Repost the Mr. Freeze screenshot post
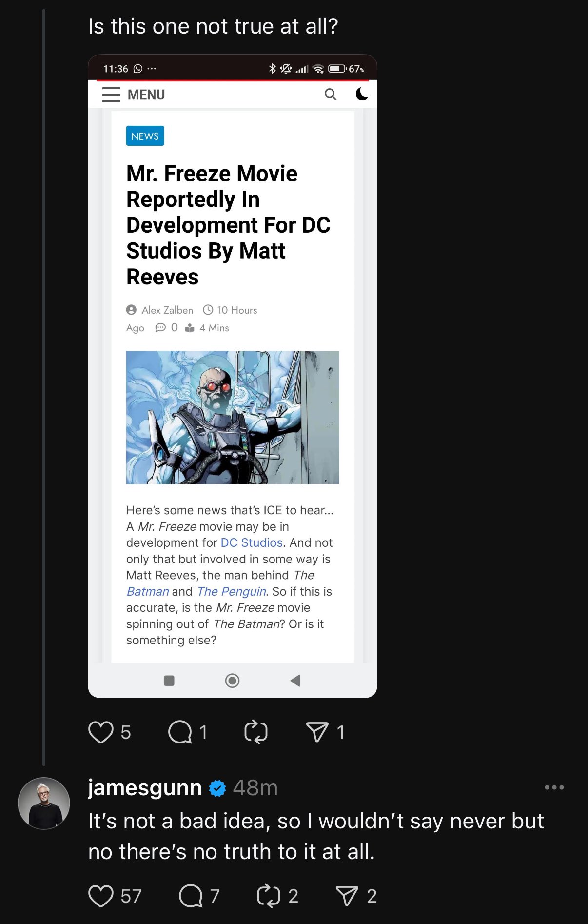The height and width of the screenshot is (924, 588). (256, 732)
